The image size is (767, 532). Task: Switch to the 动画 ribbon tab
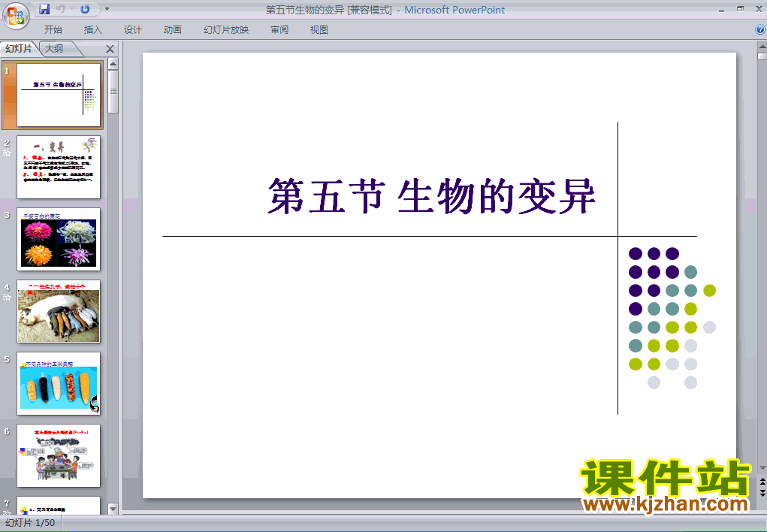(173, 30)
